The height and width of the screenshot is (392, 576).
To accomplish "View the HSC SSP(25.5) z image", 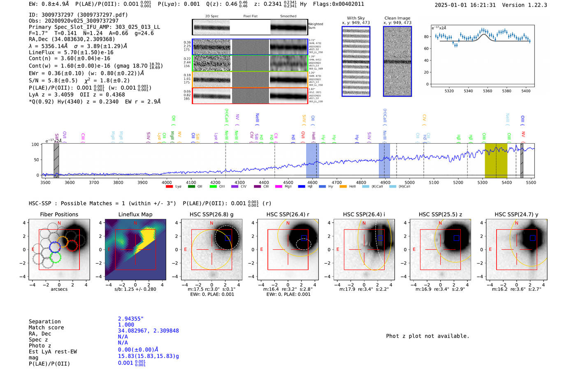I will tap(440, 250).
